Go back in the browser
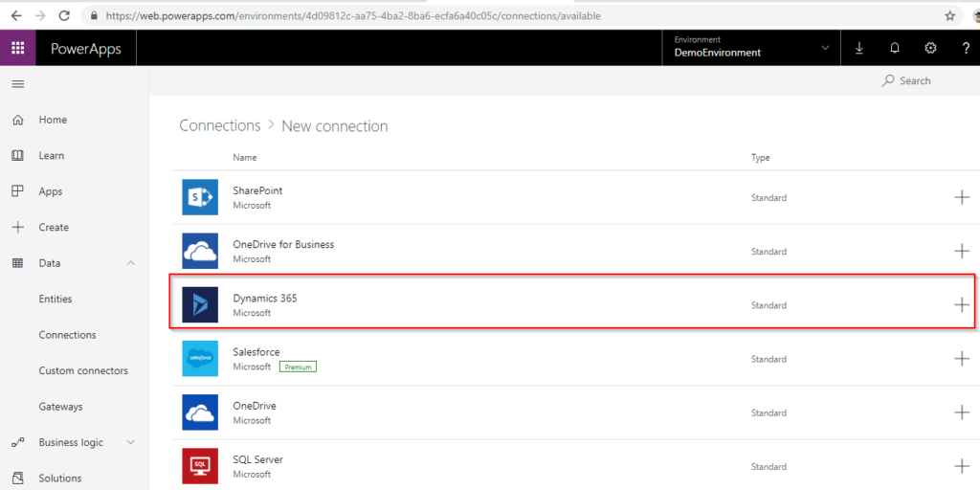The height and width of the screenshot is (490, 980). (16, 15)
